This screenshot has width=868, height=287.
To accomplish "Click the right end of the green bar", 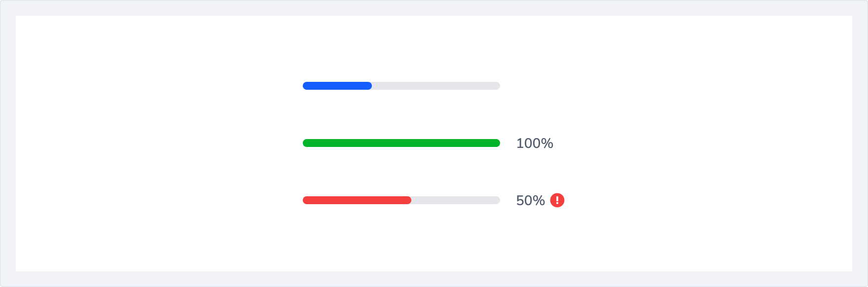I will tap(497, 143).
